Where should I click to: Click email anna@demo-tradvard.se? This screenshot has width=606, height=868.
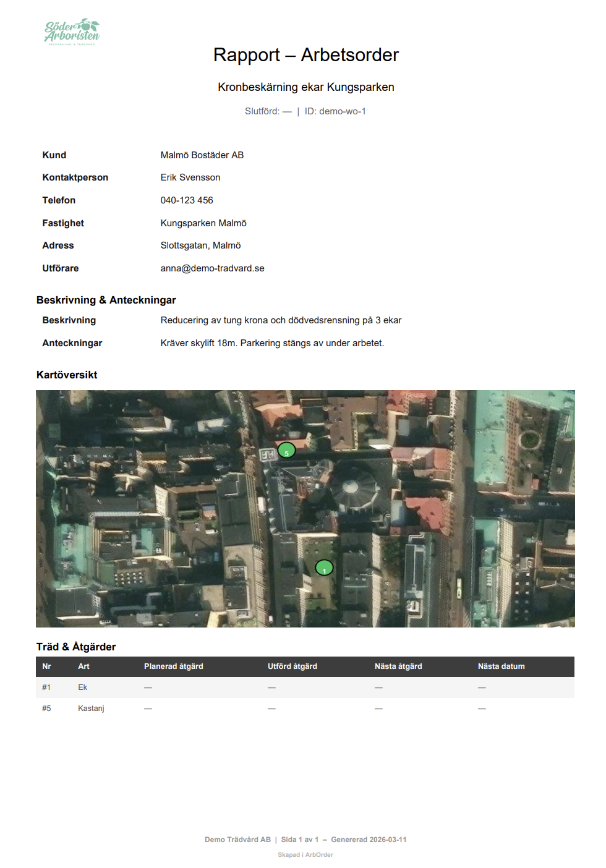click(212, 268)
